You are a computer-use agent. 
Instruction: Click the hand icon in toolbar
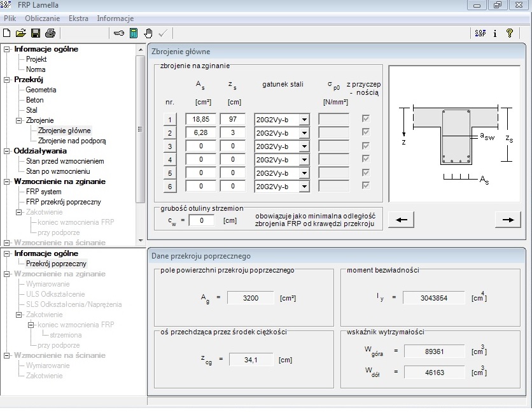[x=148, y=33]
